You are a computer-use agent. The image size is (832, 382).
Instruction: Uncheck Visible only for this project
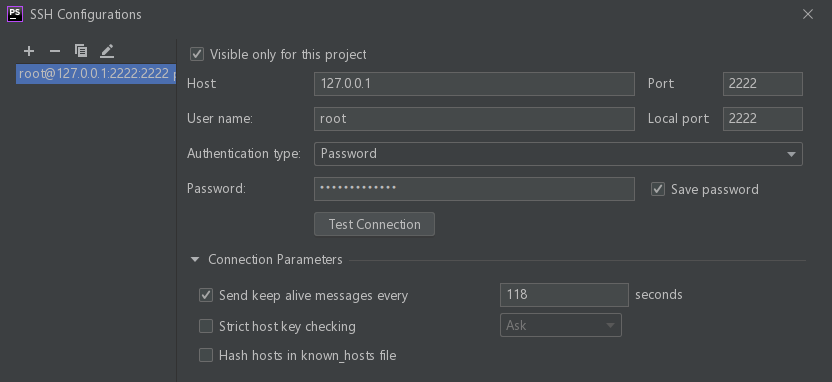click(197, 54)
